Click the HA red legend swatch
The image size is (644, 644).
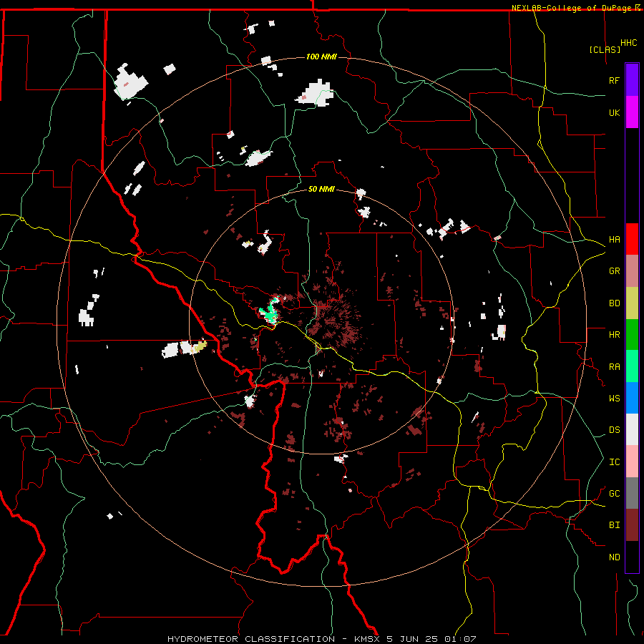[632, 239]
